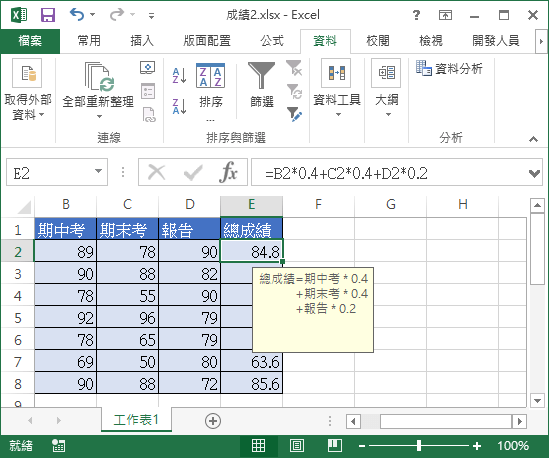Switch to Page Break Preview view

pos(335,446)
